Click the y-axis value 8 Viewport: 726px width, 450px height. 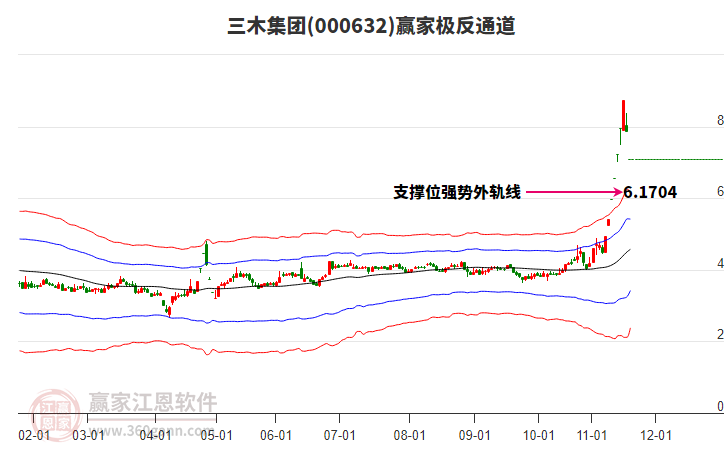[720, 120]
